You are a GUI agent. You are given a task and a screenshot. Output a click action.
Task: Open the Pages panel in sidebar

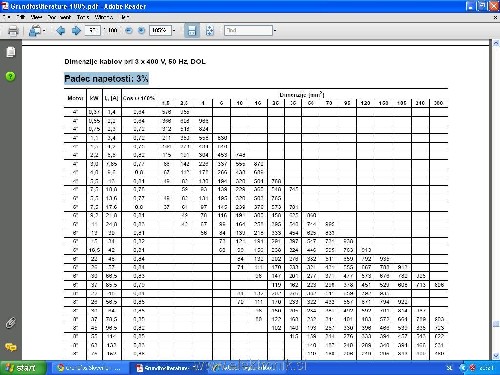click(11, 52)
